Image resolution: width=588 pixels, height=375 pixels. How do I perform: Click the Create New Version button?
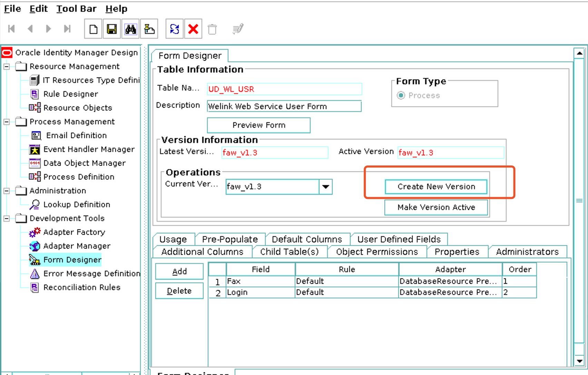tap(436, 186)
